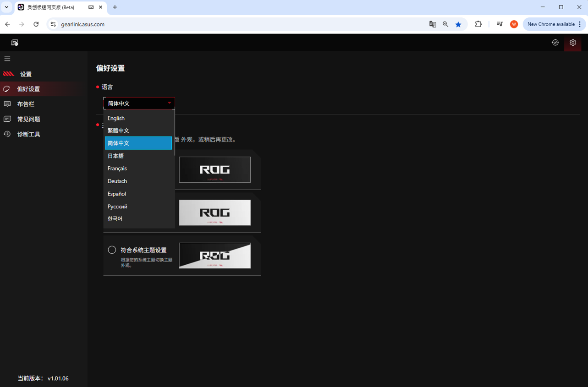Open 布告栏 in the sidebar
This screenshot has height=387, width=588.
44,104
